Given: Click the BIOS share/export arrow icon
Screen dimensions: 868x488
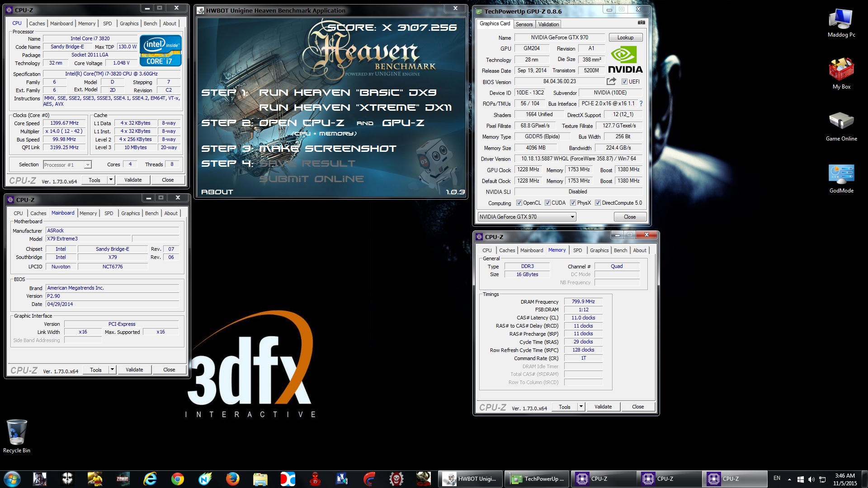Looking at the screenshot, I should [x=611, y=81].
